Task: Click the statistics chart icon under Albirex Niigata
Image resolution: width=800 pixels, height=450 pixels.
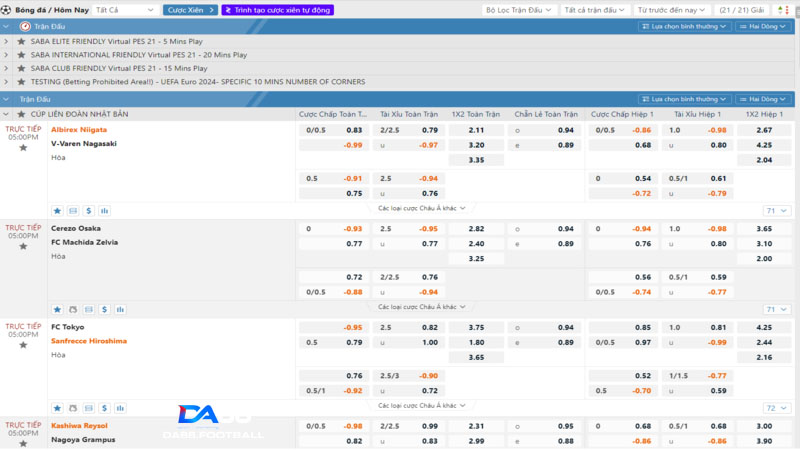Action: [x=105, y=211]
